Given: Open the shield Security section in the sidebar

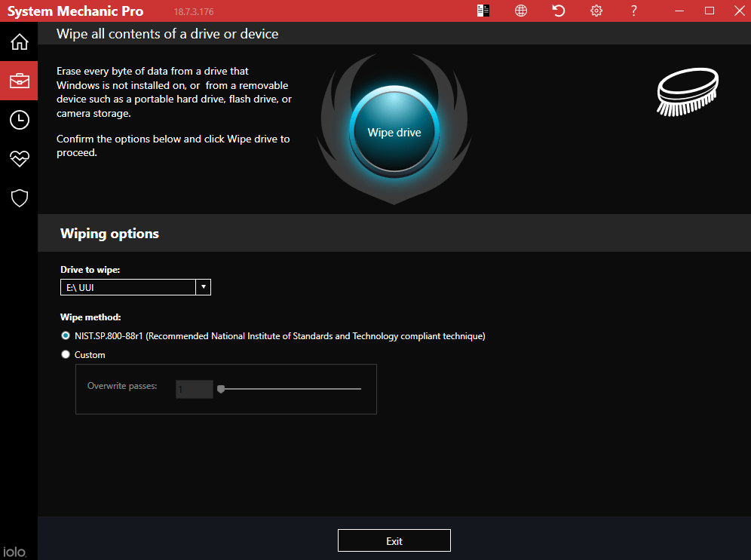Looking at the screenshot, I should 19,197.
